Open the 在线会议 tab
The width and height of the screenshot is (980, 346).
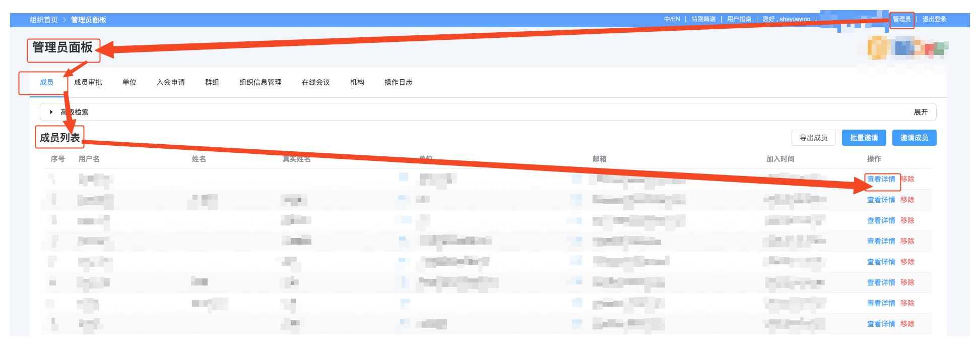click(316, 82)
